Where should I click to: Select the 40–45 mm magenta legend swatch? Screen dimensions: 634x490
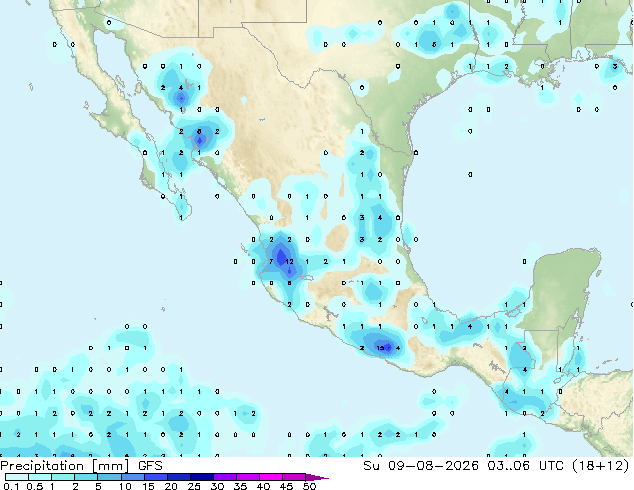(x=271, y=477)
